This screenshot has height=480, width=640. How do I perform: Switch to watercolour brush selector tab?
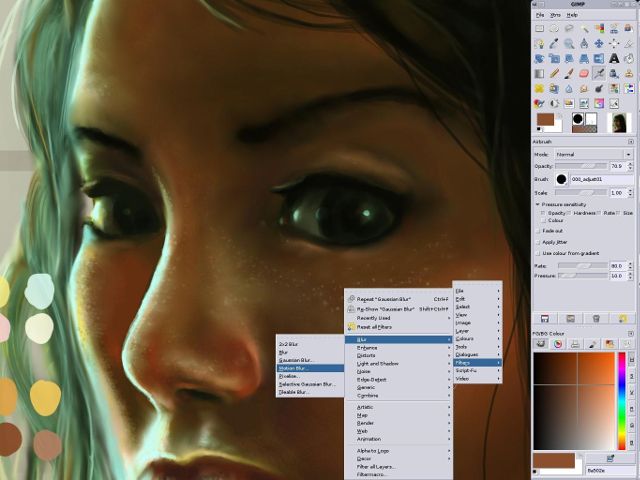click(x=592, y=344)
